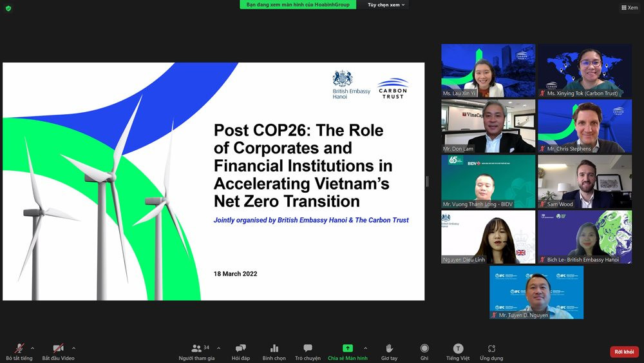Open the Bình chọn polls icon
This screenshot has width=644, height=363.
pos(274,349)
